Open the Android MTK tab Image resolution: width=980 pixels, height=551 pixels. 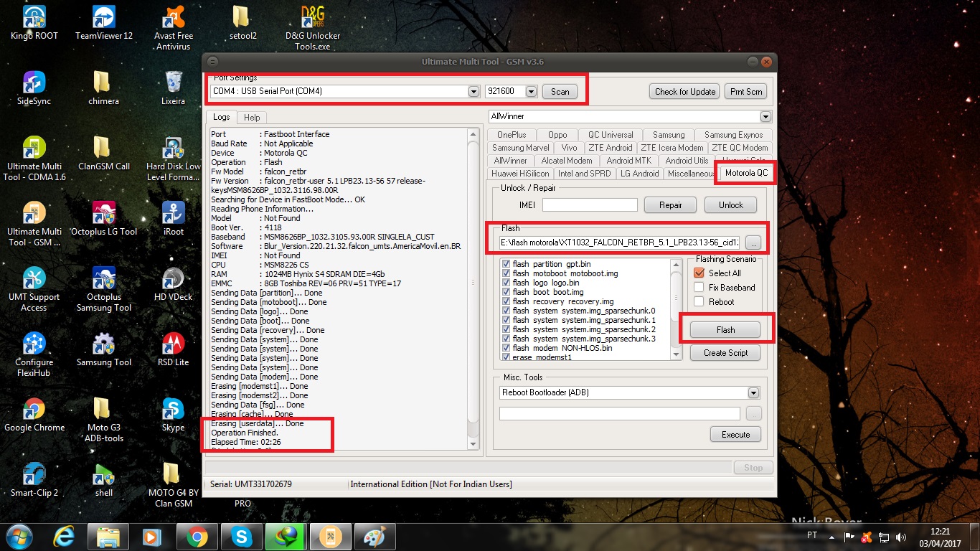point(628,160)
